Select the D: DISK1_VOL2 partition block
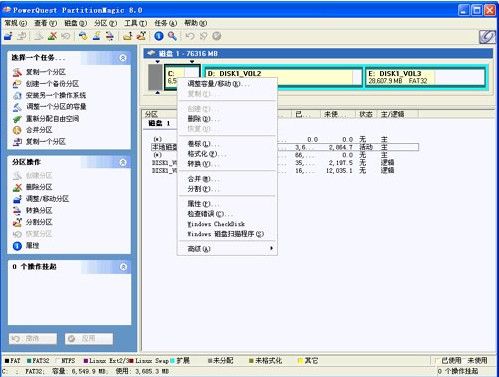 click(x=283, y=77)
